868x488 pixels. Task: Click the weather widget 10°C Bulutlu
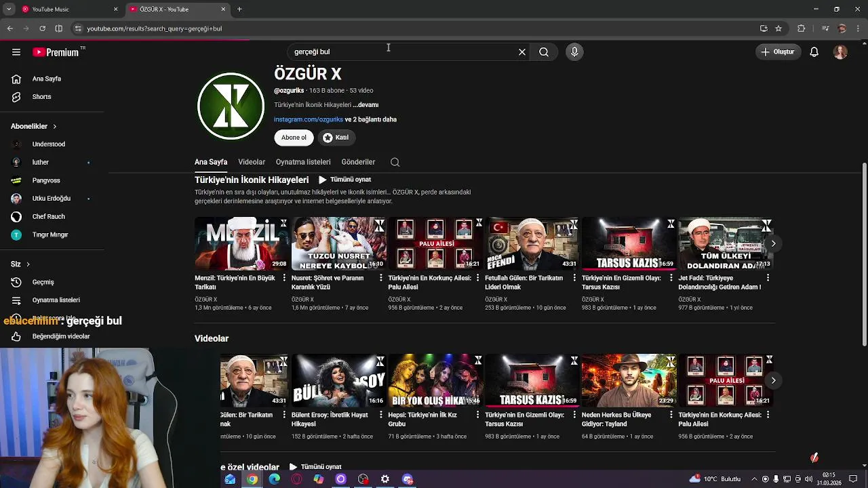pyautogui.click(x=717, y=479)
